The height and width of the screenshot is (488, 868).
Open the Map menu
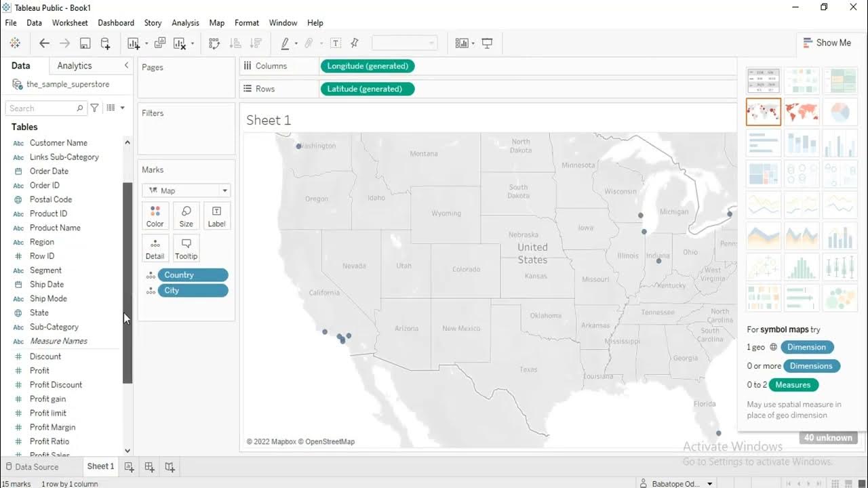click(x=217, y=22)
